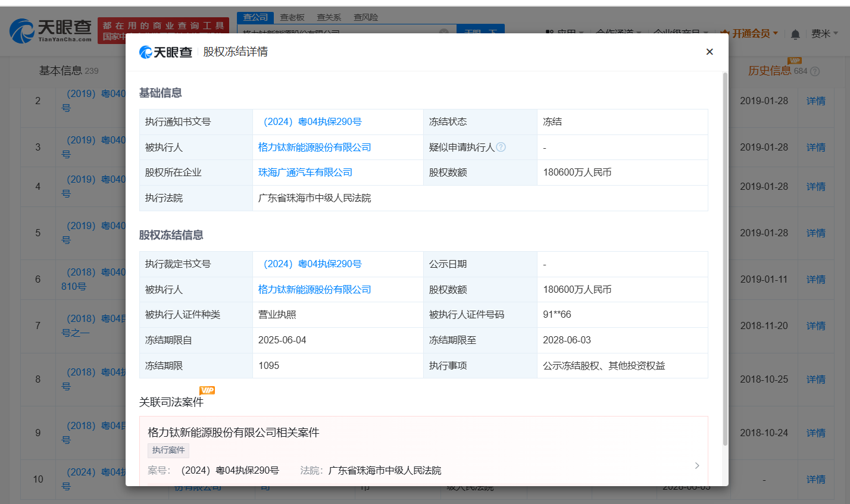The height and width of the screenshot is (504, 850).
Task: Click the 2025-06-04 冻结期限自 value
Action: point(282,340)
